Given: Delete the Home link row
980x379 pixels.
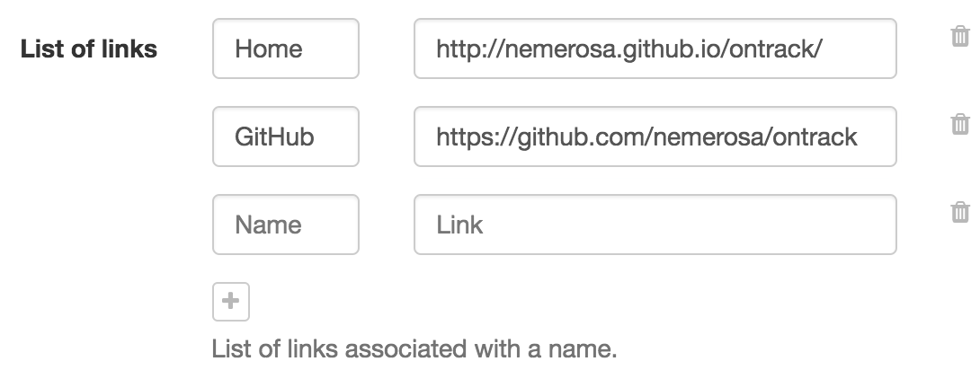Looking at the screenshot, I should [960, 37].
